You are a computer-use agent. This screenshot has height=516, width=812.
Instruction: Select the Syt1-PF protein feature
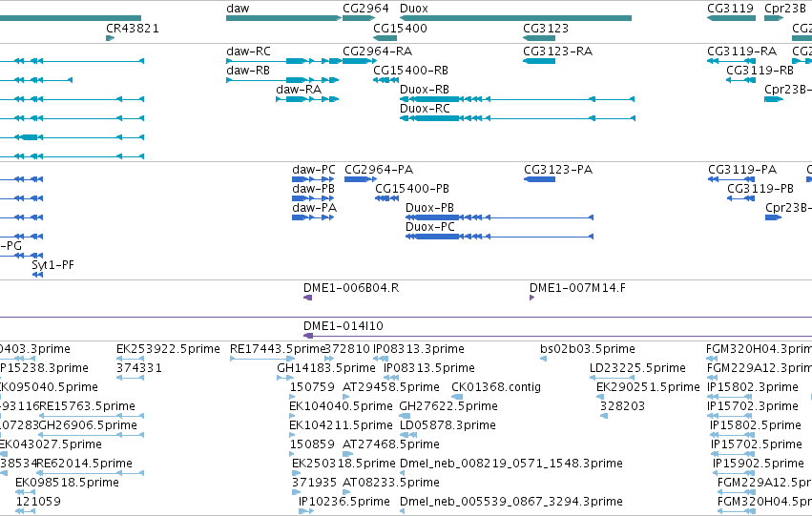coord(37,275)
